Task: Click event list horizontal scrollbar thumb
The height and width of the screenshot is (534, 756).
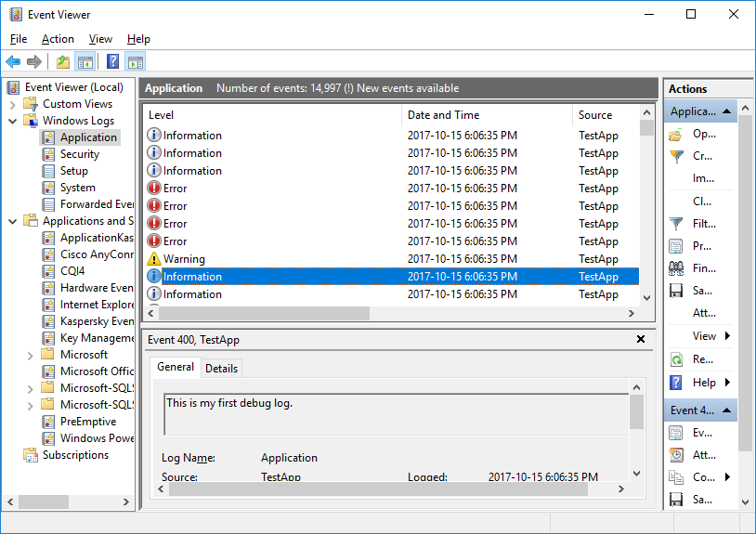Action: 264,314
